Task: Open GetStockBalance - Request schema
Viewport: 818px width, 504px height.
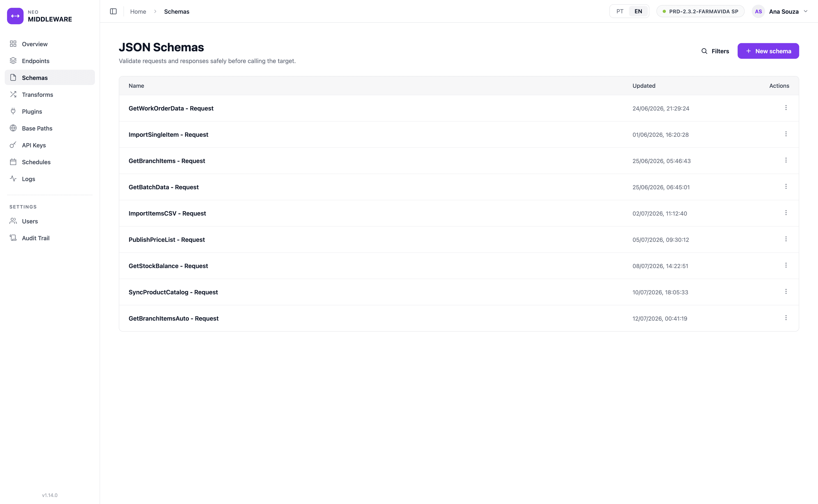Action: coord(168,266)
